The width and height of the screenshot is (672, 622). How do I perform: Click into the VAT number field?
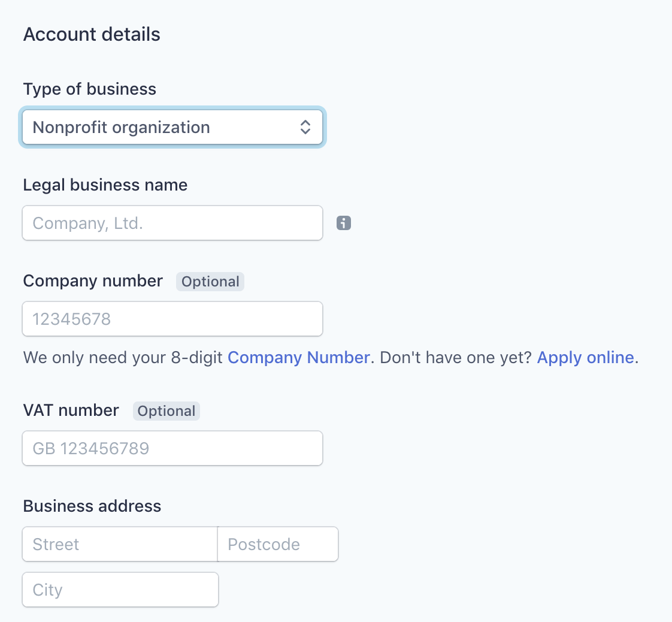pos(172,448)
